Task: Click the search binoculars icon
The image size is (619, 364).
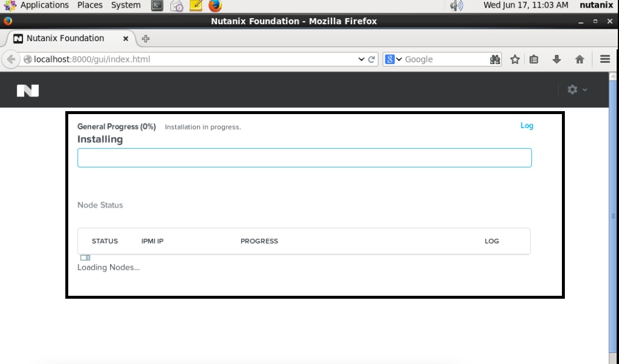Action: [495, 59]
